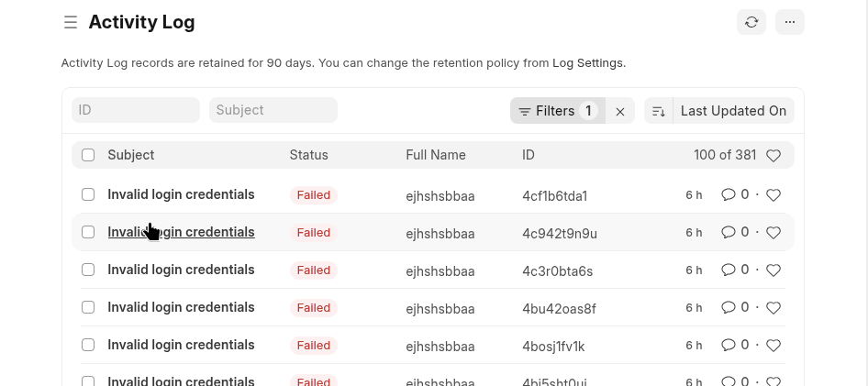Click the ID filter input field
This screenshot has width=868, height=386.
click(136, 110)
